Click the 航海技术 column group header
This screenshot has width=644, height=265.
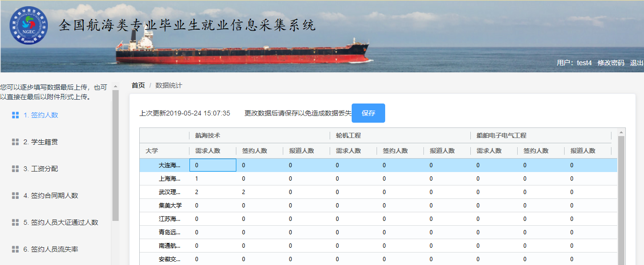coord(208,136)
